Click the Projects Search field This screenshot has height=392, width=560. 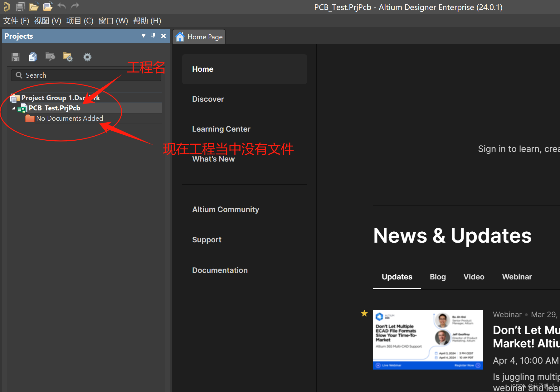pyautogui.click(x=86, y=75)
